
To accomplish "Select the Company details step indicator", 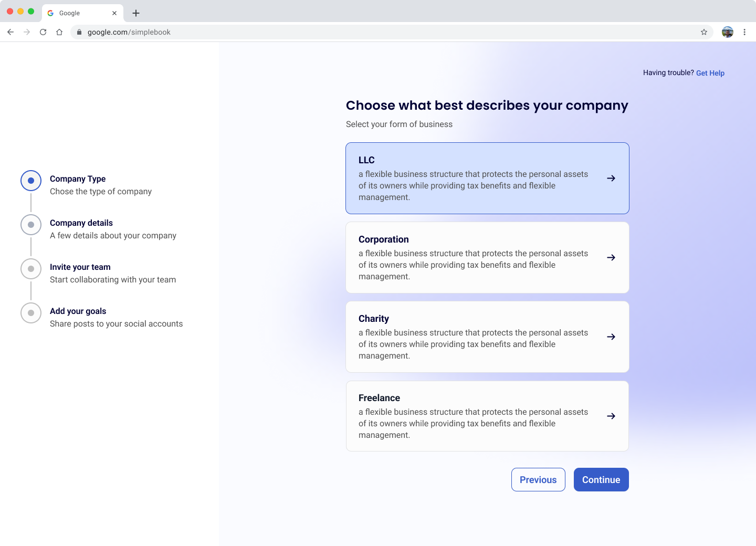I will (x=31, y=225).
